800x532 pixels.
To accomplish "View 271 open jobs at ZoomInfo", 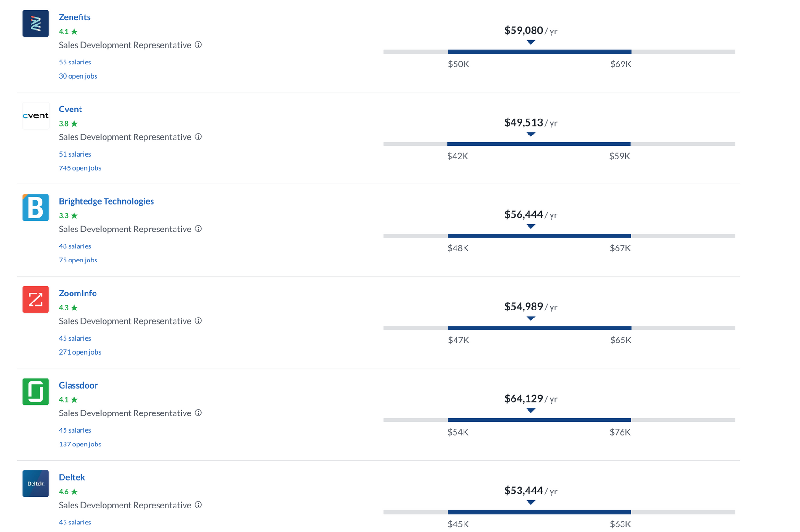I will pos(80,352).
